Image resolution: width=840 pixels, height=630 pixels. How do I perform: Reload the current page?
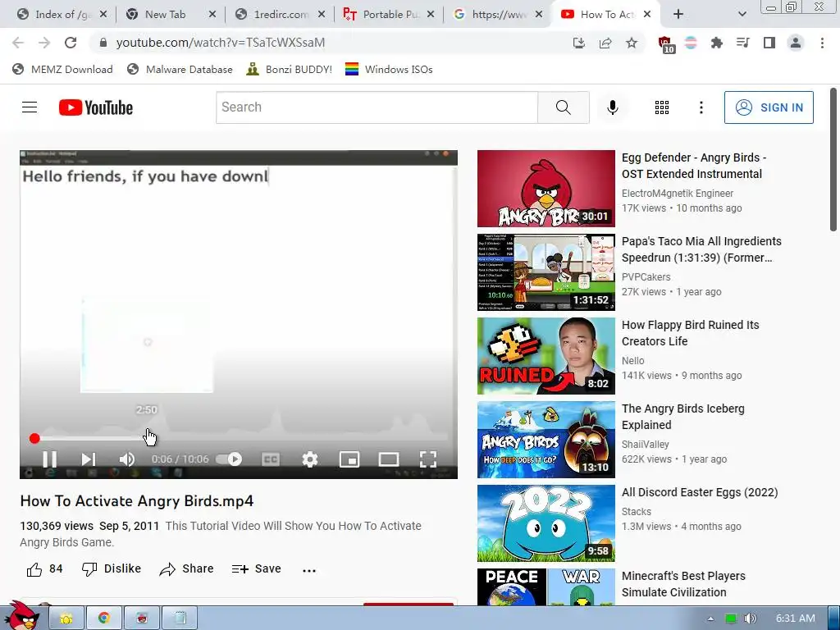click(x=71, y=43)
